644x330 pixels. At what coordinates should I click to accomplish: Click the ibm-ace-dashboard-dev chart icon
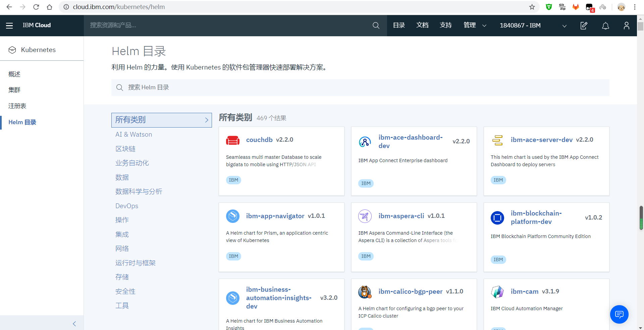pyautogui.click(x=365, y=142)
